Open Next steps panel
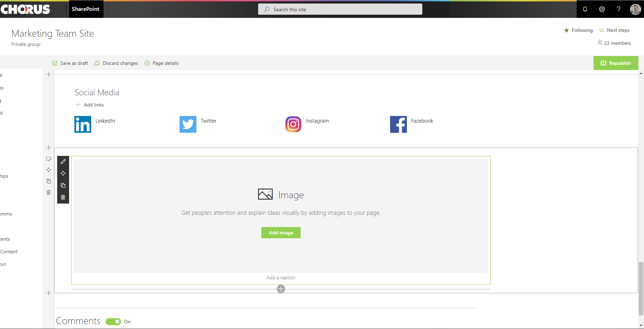 coord(614,30)
